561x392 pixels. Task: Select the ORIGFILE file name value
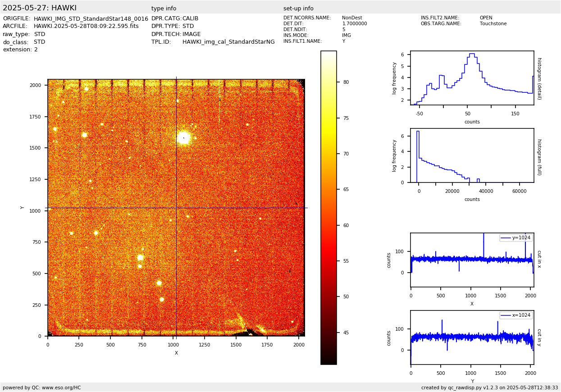pos(91,18)
